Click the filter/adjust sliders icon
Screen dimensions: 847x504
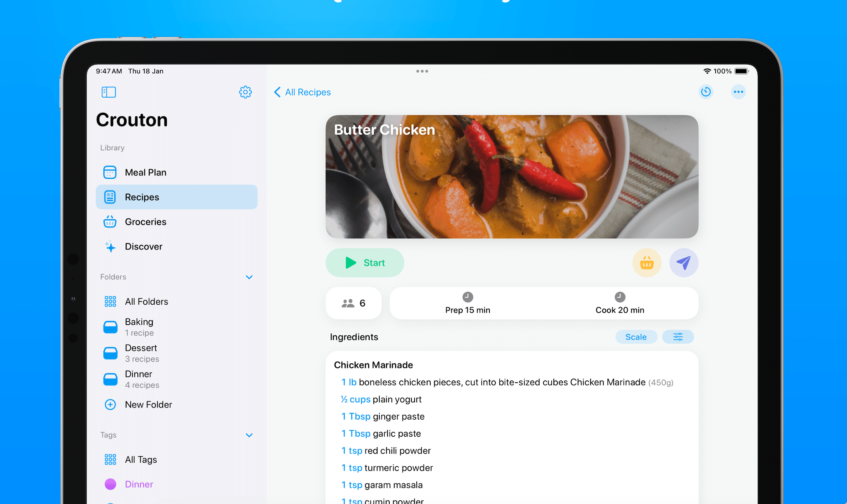click(678, 337)
